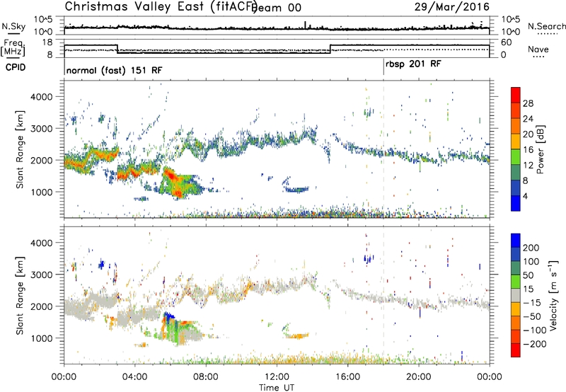566x392 pixels.
Task: Click the dashed 18:00 line in velocity panel
Action: coord(383,295)
